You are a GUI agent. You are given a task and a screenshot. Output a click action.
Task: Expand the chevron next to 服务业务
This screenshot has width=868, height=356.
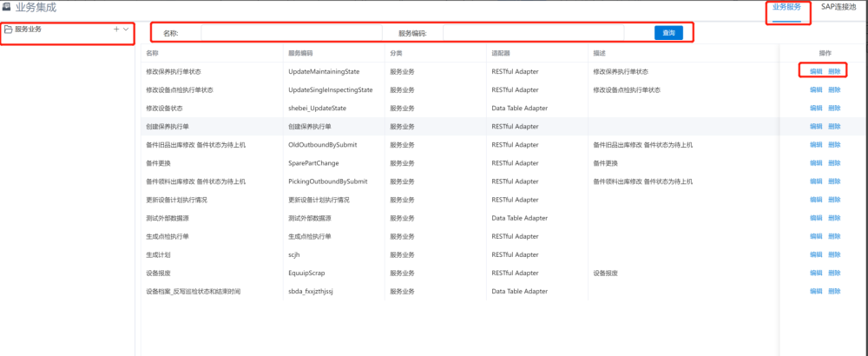127,30
